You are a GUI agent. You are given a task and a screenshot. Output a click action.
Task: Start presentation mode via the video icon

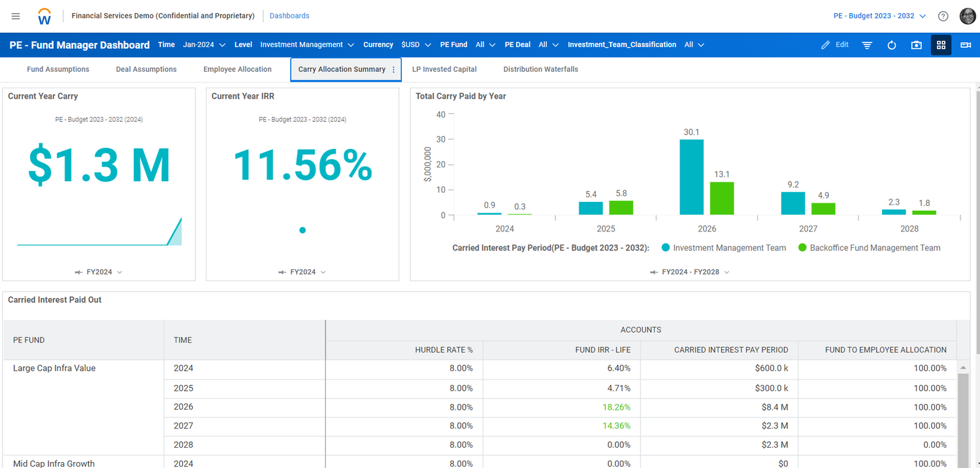tap(965, 44)
